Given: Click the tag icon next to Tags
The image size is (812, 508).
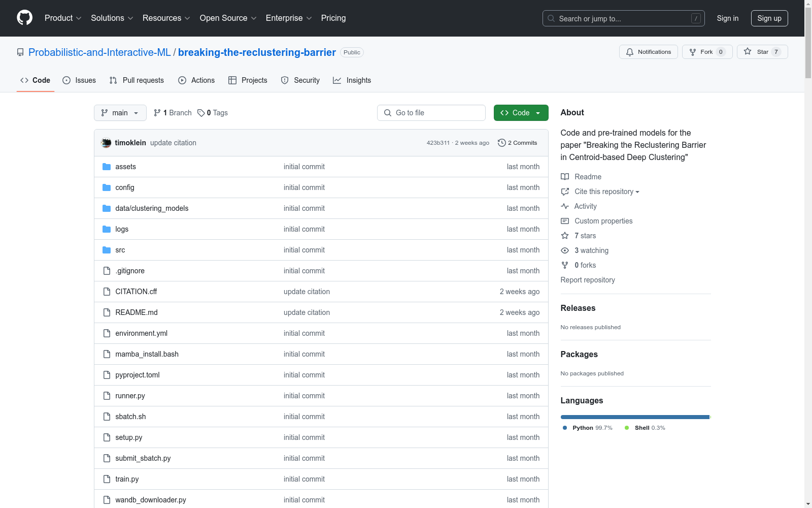Looking at the screenshot, I should (x=201, y=113).
